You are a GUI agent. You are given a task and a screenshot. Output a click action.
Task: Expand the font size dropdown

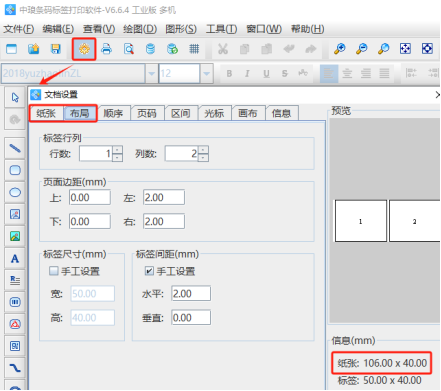206,73
